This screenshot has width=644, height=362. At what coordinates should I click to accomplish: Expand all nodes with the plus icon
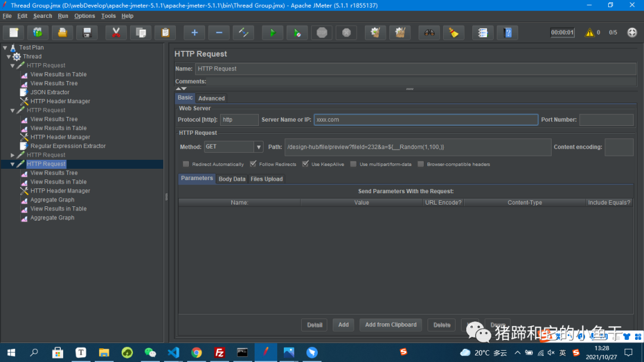(194, 32)
